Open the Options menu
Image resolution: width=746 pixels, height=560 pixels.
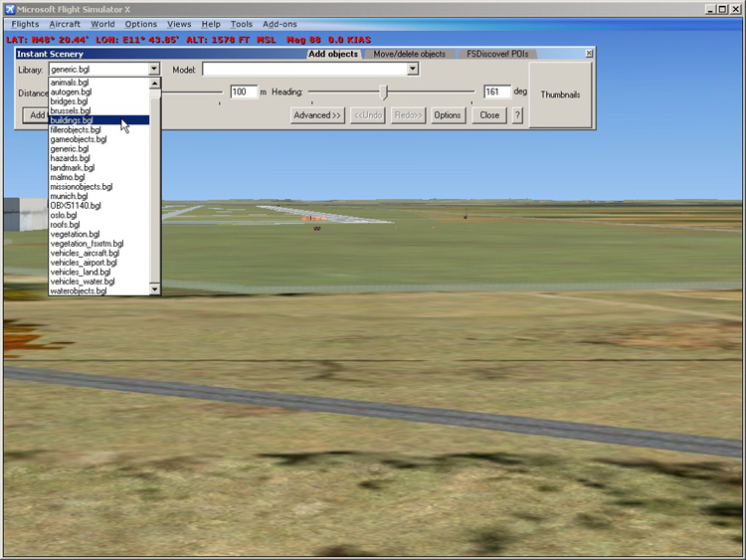click(141, 24)
